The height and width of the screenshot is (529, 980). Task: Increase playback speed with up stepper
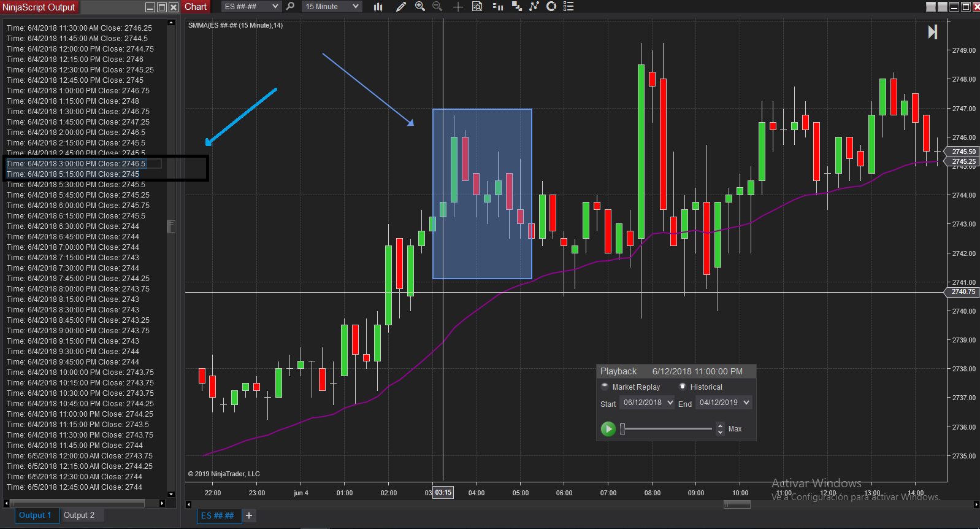coord(720,425)
